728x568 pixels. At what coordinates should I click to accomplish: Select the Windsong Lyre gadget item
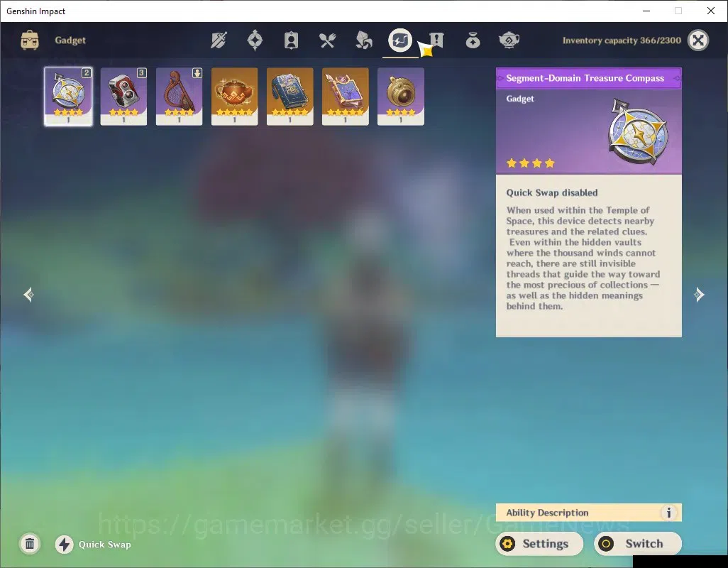(180, 97)
